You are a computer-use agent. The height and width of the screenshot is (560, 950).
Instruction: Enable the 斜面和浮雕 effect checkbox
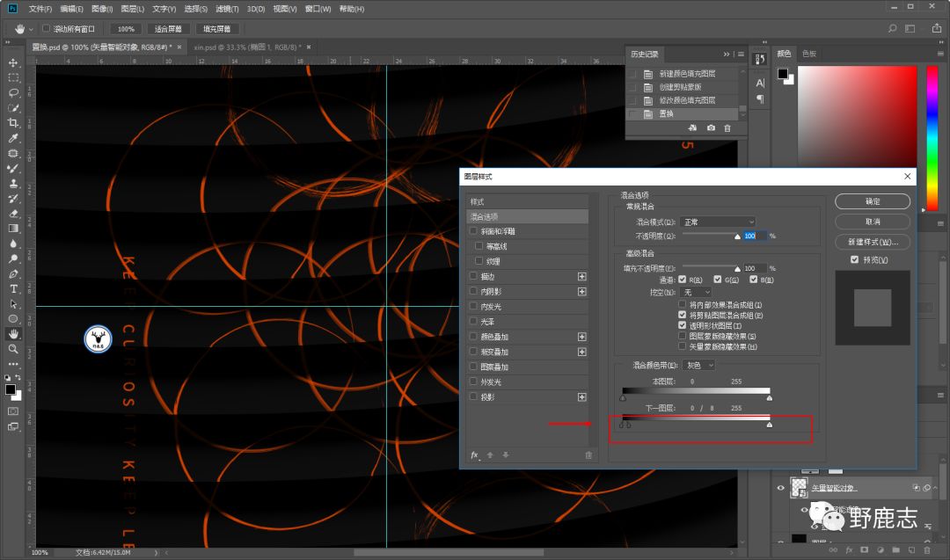pos(473,230)
